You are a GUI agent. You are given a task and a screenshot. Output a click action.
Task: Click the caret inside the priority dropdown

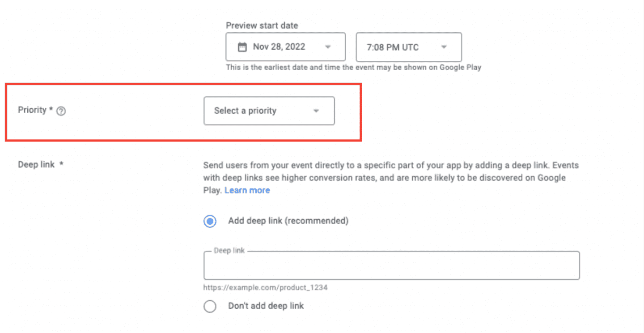click(x=316, y=111)
